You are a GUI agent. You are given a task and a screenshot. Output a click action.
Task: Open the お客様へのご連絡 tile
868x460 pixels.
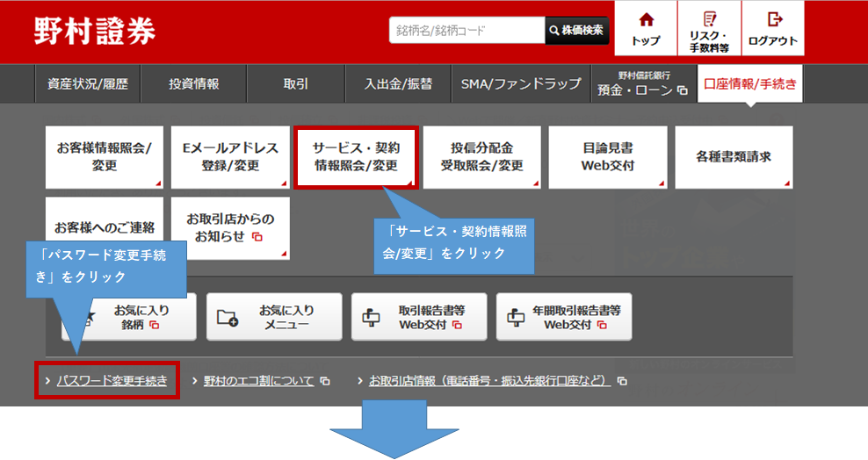[x=104, y=227]
